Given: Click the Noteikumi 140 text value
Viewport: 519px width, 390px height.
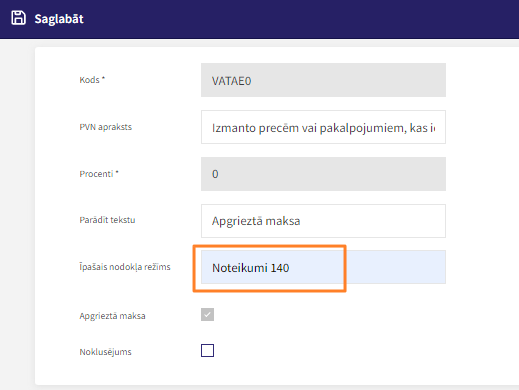Looking at the screenshot, I should [251, 268].
